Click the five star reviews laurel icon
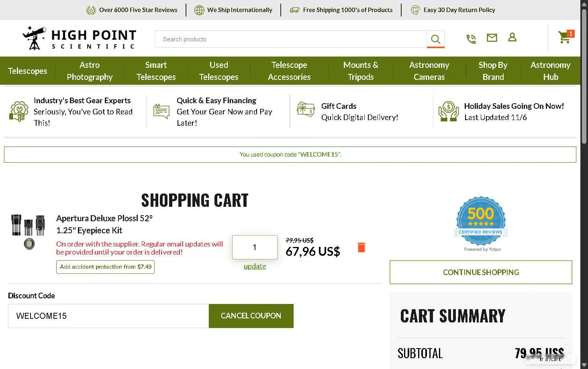 point(91,10)
